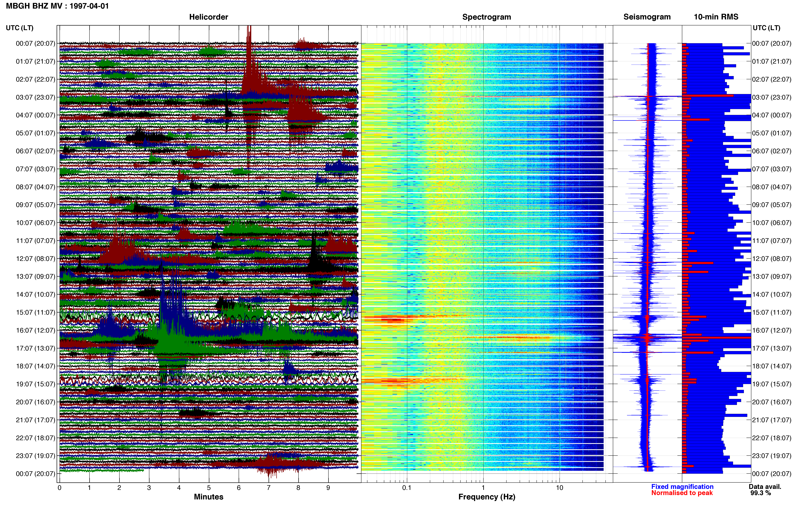Viewport: 812px width, 508px height.
Task: Click the Fixed magnification legend text
Action: click(x=682, y=486)
